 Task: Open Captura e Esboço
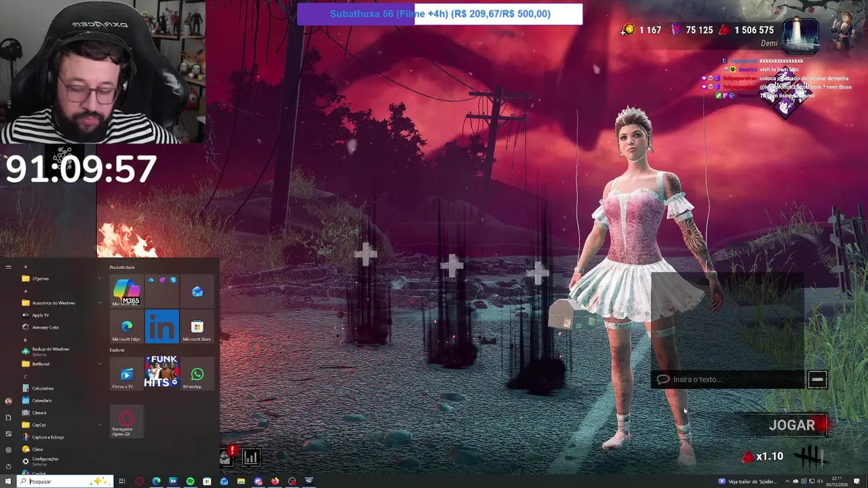pos(61,437)
